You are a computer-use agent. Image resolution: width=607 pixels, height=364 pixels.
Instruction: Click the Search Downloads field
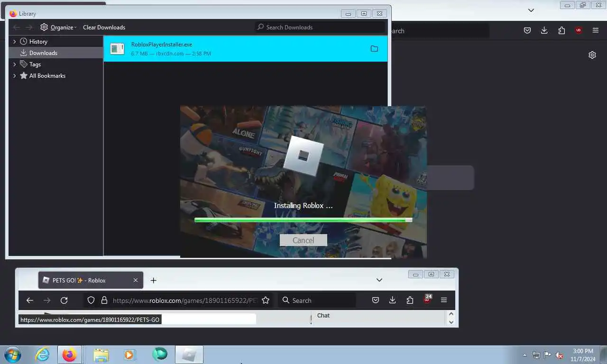[x=320, y=27]
